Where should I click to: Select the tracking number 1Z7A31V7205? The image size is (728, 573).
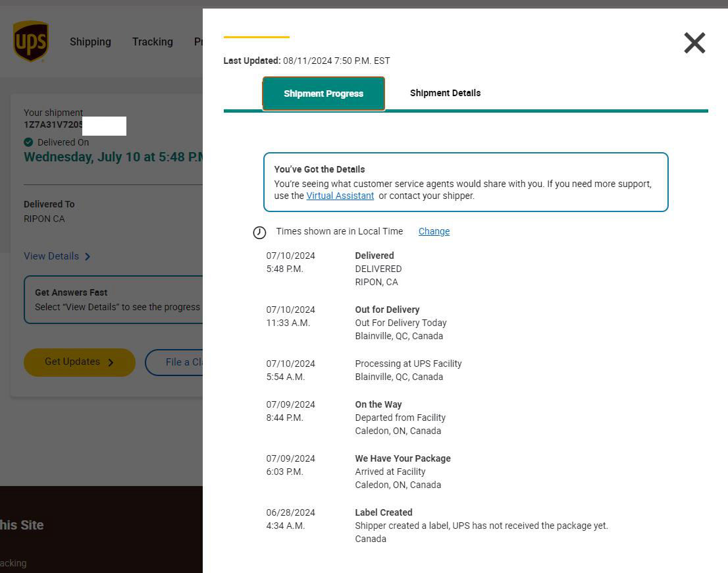coord(53,124)
